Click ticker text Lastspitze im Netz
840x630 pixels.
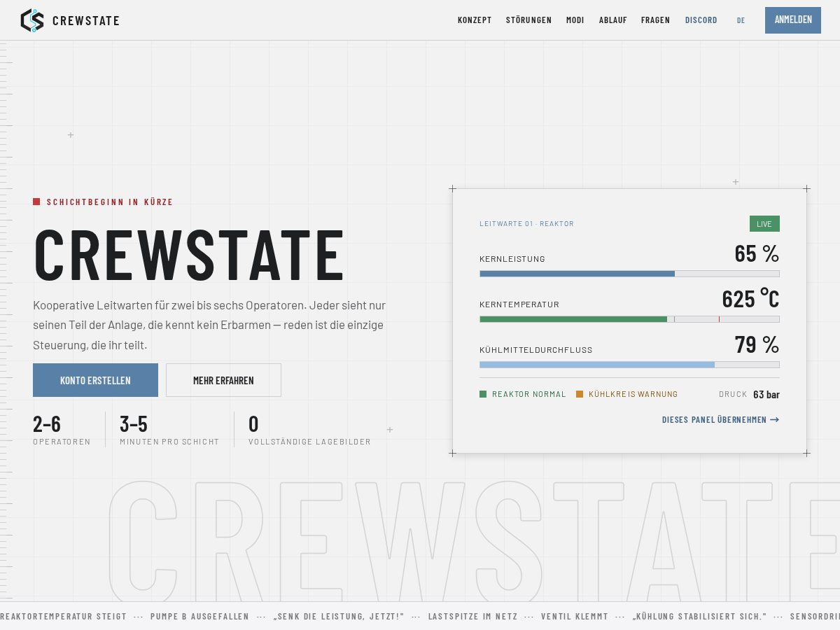tap(472, 617)
